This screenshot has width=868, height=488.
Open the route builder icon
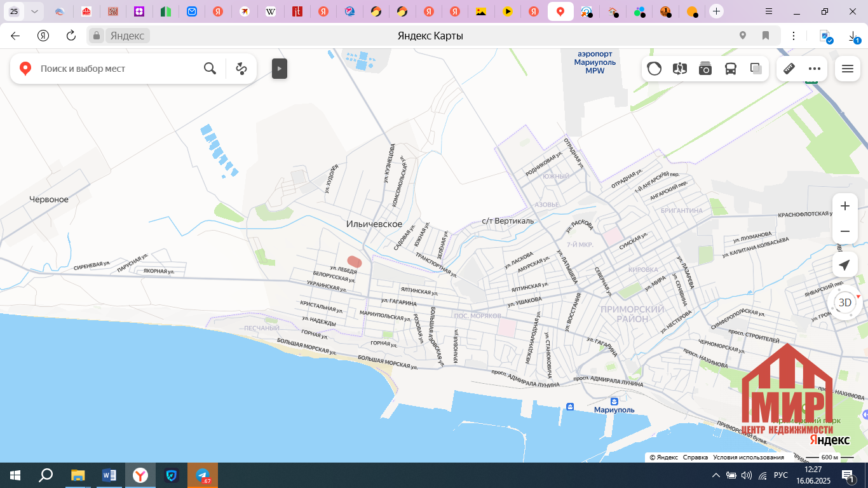[241, 69]
